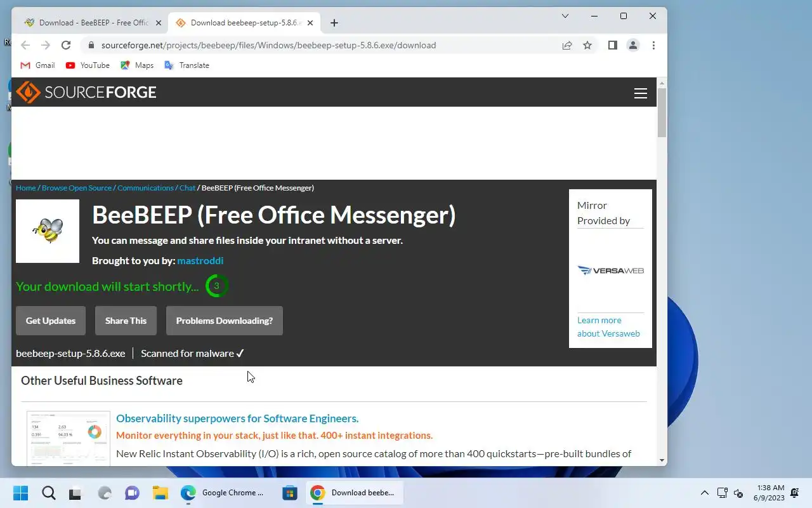The height and width of the screenshot is (508, 812).
Task: Open the Gmail bookmark
Action: click(37, 65)
